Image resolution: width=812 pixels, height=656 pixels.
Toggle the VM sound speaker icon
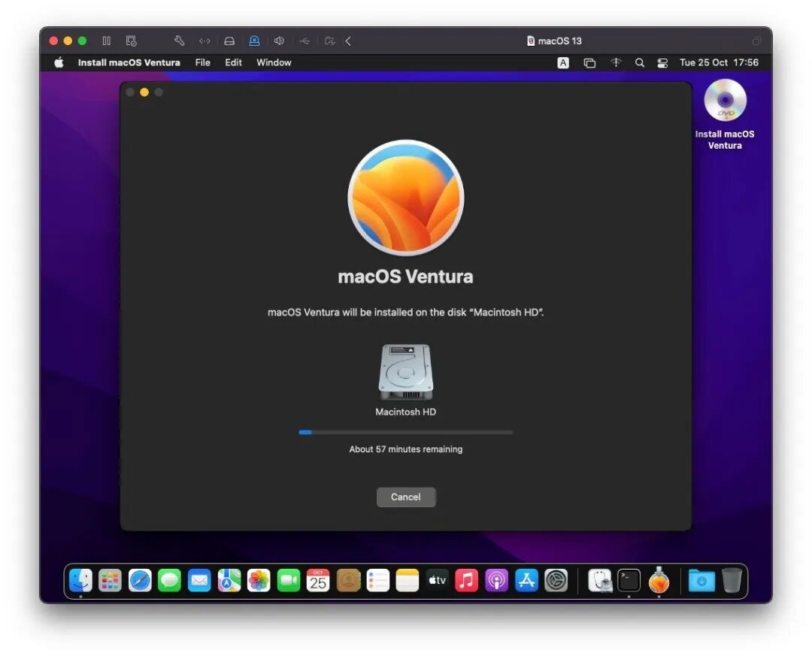[x=279, y=41]
